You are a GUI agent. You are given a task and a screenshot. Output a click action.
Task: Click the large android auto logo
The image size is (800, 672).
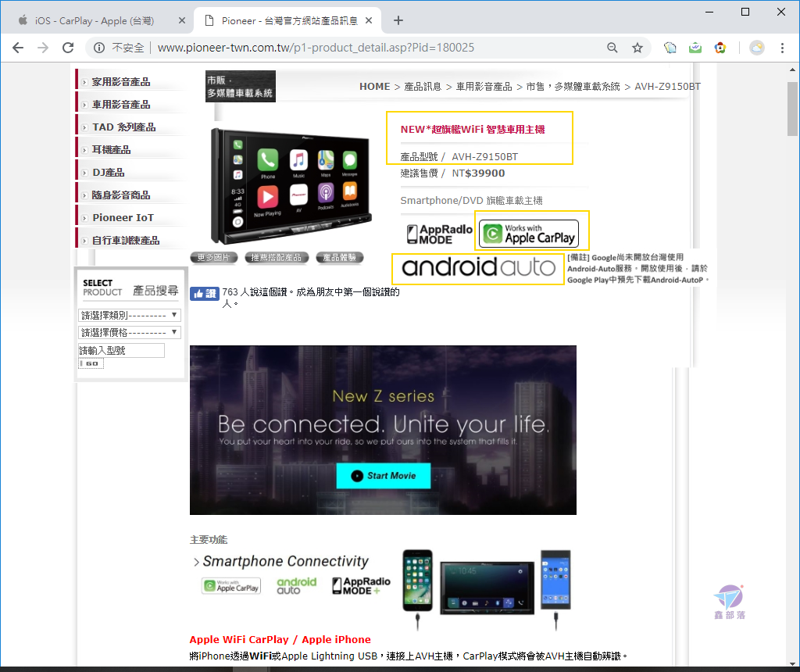click(x=479, y=267)
